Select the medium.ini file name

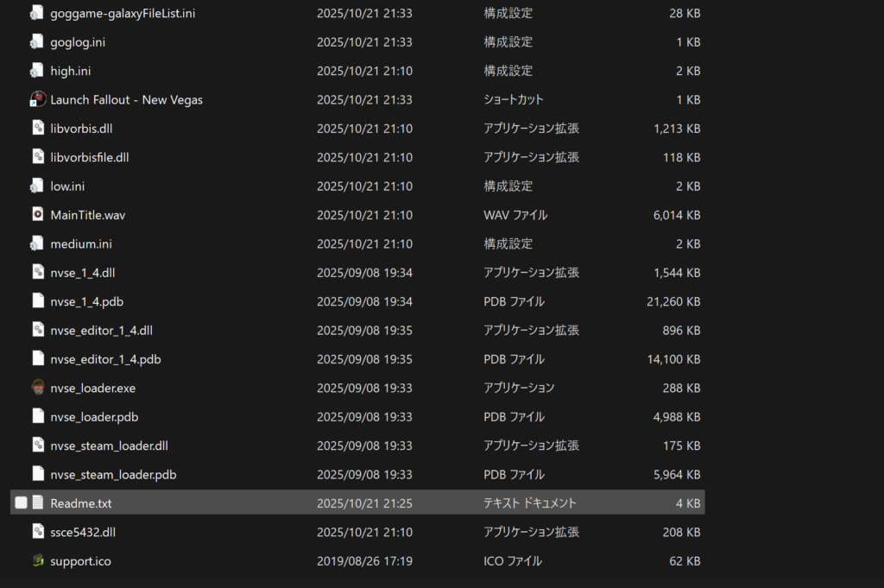pyautogui.click(x=81, y=243)
